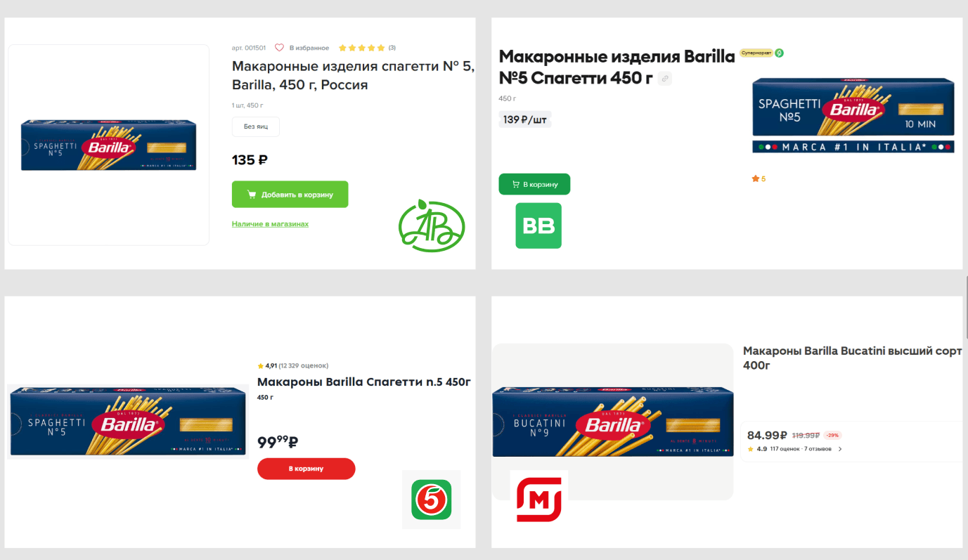This screenshot has height=560, width=968.
Task: Copy link icon beside Спагетти 450 г
Action: (x=665, y=79)
